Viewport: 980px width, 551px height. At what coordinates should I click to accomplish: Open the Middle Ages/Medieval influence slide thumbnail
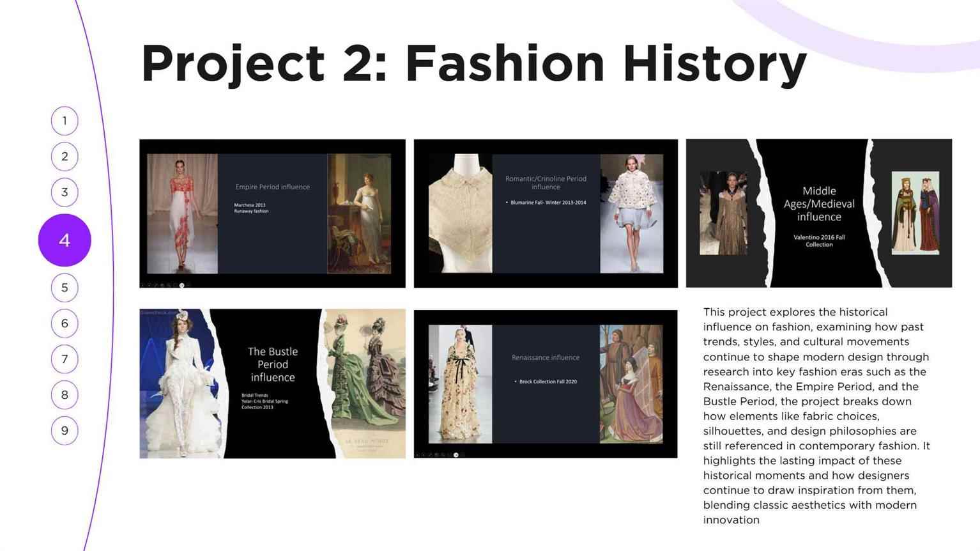point(819,213)
